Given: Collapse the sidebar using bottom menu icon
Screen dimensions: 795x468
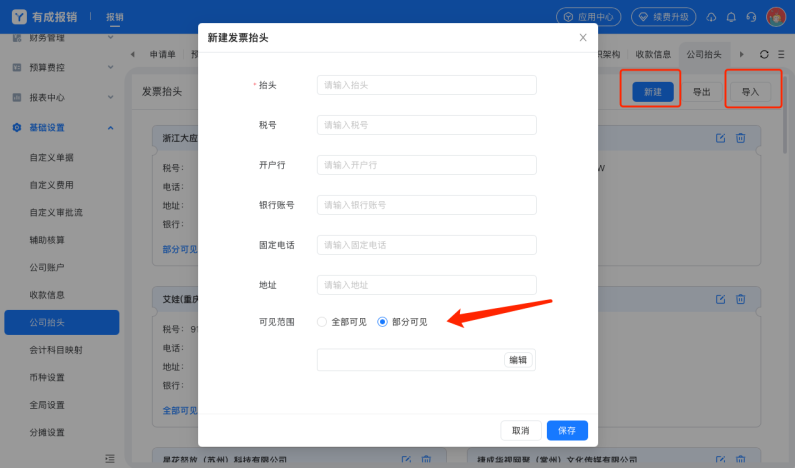Looking at the screenshot, I should pos(110,458).
